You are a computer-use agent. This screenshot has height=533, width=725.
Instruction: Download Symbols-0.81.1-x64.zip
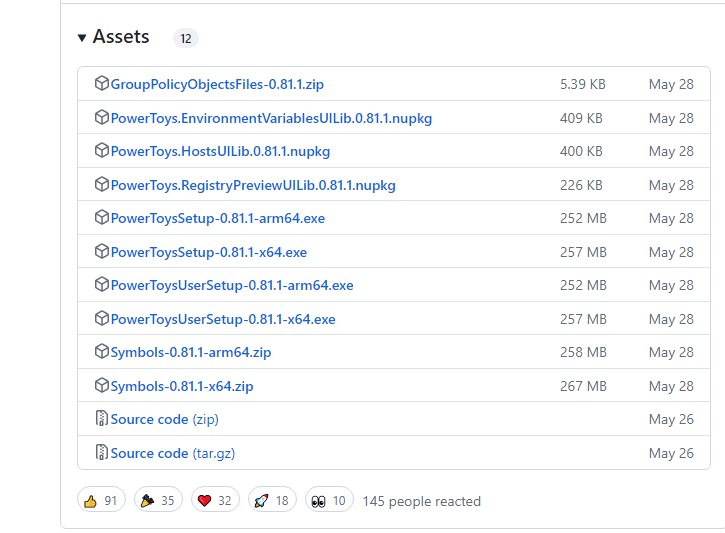(x=182, y=386)
